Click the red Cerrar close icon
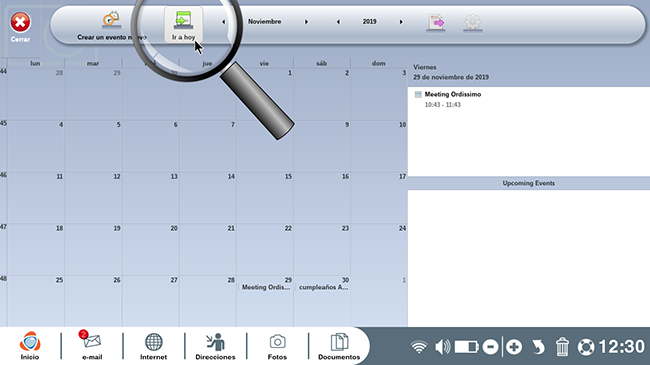 20,22
